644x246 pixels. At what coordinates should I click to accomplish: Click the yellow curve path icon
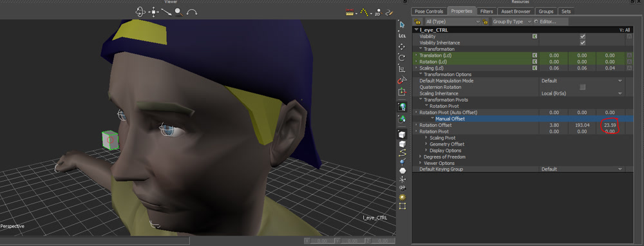tap(402, 153)
